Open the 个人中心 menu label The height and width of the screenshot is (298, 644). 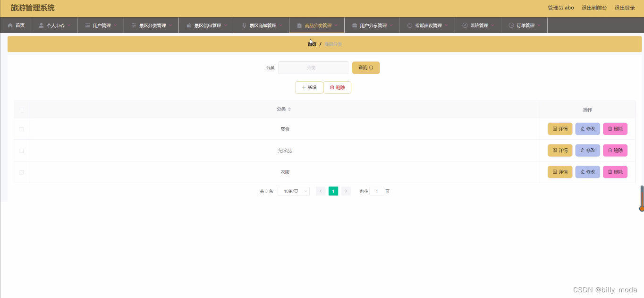pyautogui.click(x=55, y=26)
